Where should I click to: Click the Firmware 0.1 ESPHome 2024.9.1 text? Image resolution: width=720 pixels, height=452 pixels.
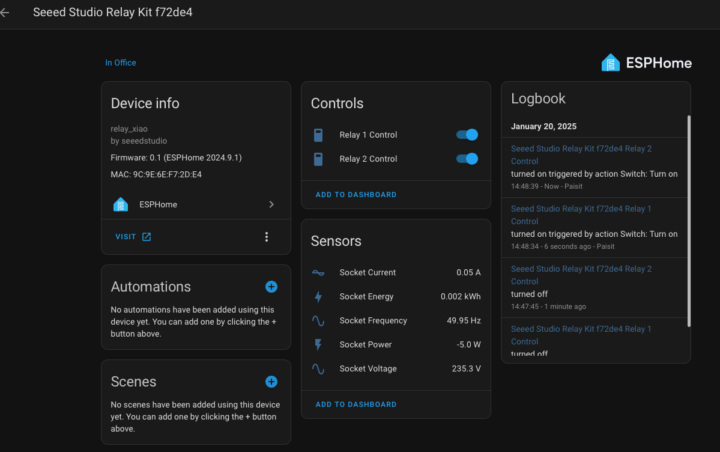(176, 158)
